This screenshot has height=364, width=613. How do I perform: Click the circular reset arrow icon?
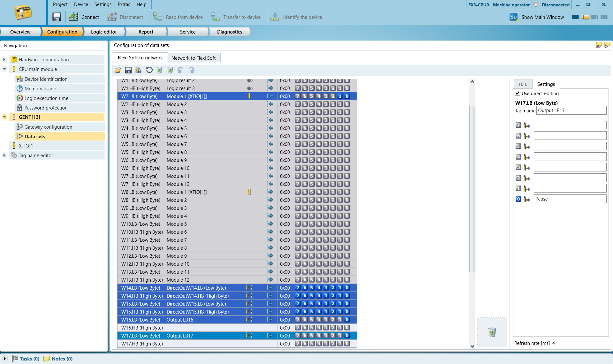click(x=149, y=70)
